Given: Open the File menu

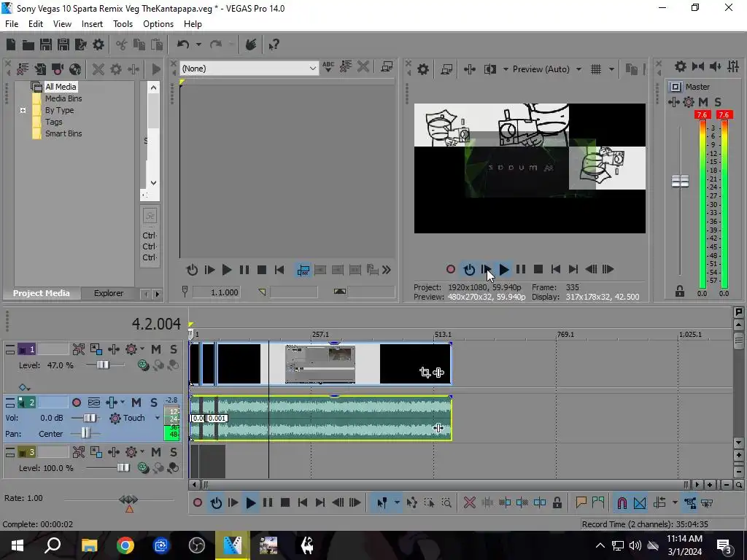Looking at the screenshot, I should (x=12, y=24).
